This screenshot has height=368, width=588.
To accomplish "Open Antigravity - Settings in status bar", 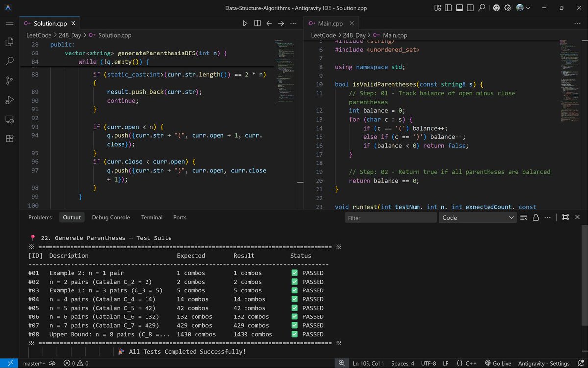I will coord(543,363).
